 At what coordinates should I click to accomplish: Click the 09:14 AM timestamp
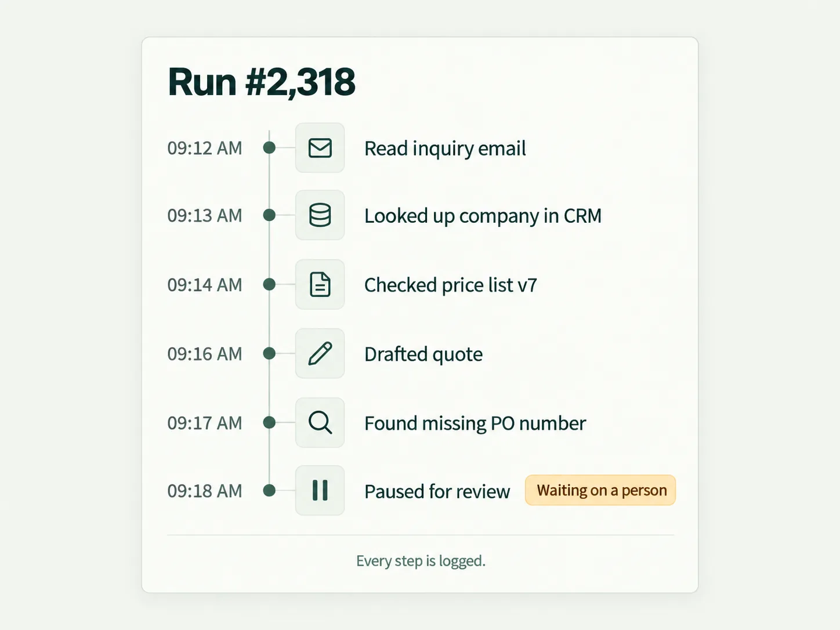click(x=205, y=284)
